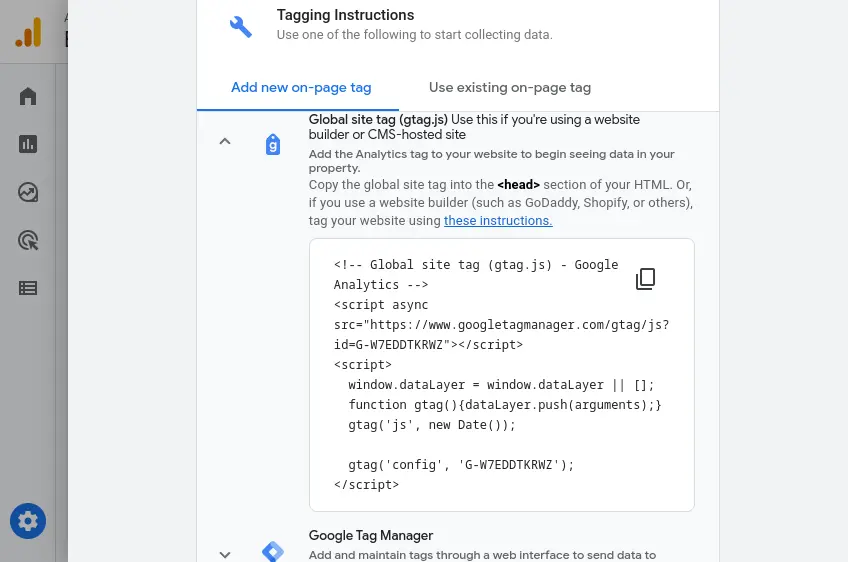Click the closing </script> line

tap(367, 485)
